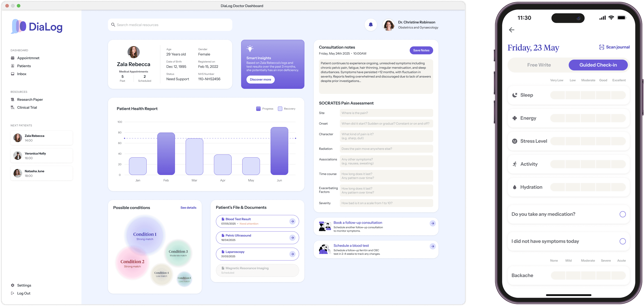The height and width of the screenshot is (306, 644).
Task: Click the Save Notes button
Action: 421,50
